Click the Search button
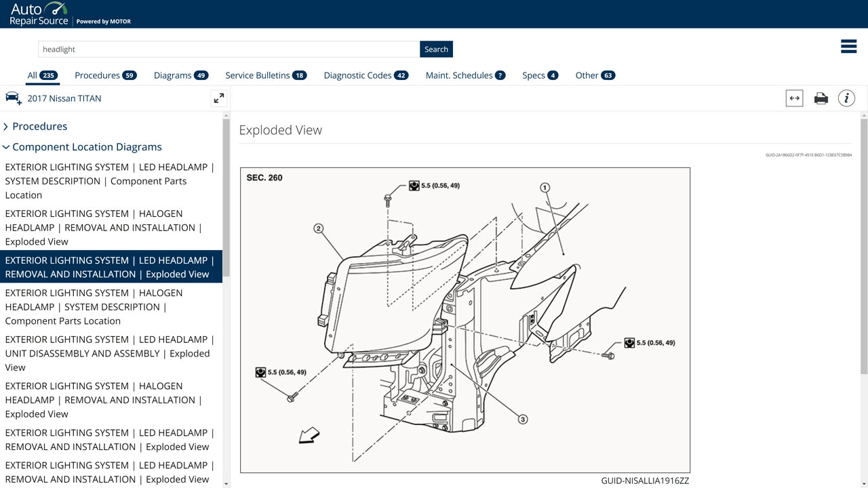The height and width of the screenshot is (488, 868). point(436,49)
